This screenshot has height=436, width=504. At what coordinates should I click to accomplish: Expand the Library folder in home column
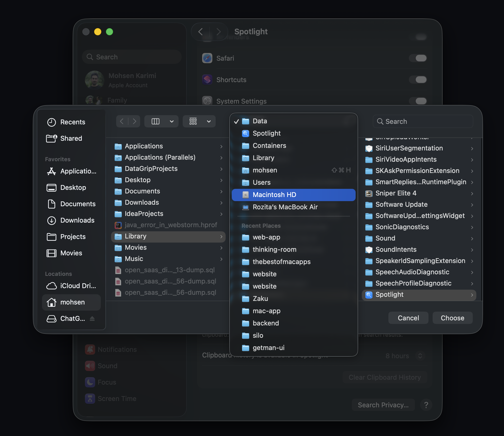pyautogui.click(x=221, y=236)
